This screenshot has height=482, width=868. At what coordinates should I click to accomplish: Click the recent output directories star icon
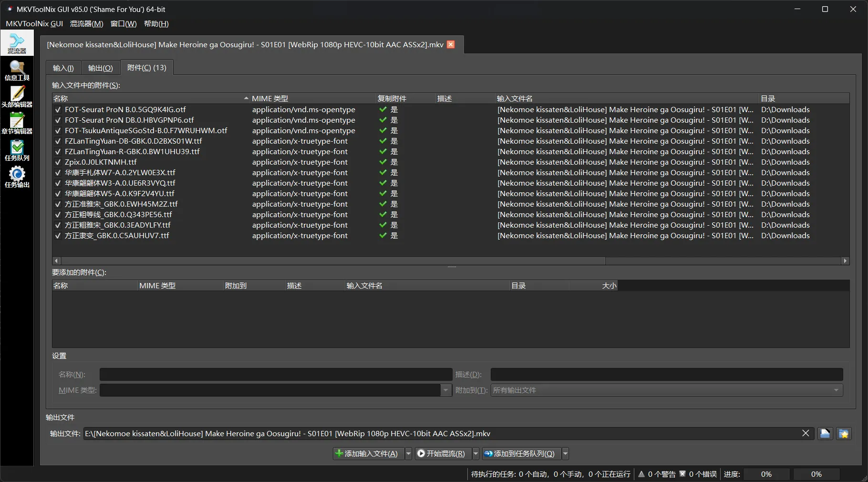tap(844, 433)
